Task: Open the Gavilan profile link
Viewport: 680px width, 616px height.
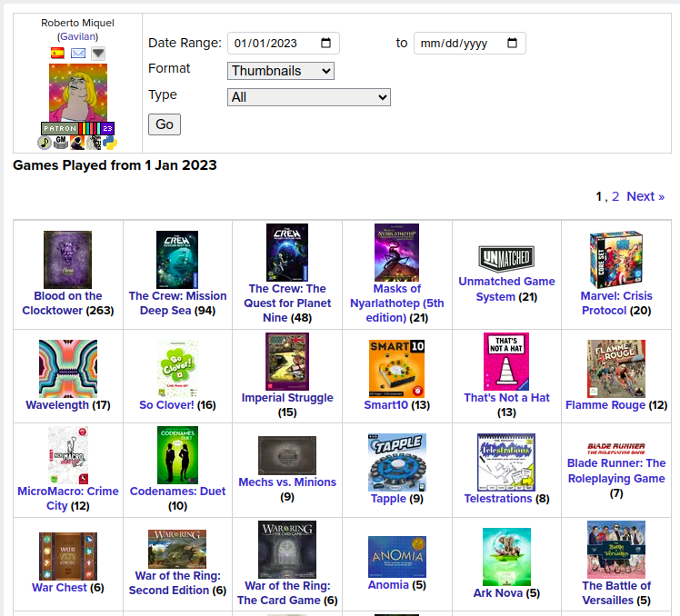Action: pyautogui.click(x=77, y=36)
